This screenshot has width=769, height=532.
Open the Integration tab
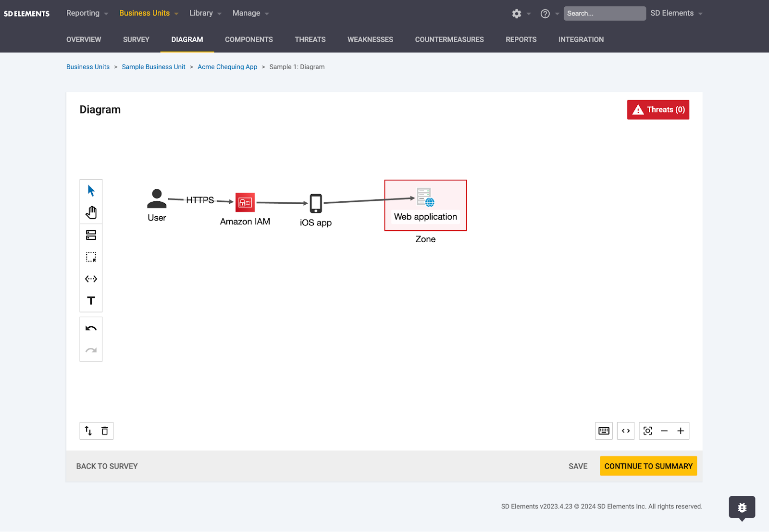point(581,39)
